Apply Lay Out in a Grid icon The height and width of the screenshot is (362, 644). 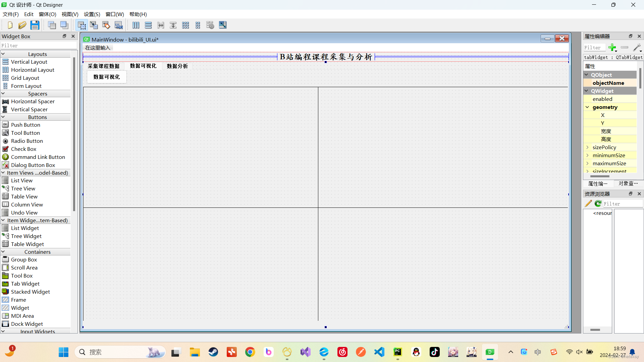[185, 25]
